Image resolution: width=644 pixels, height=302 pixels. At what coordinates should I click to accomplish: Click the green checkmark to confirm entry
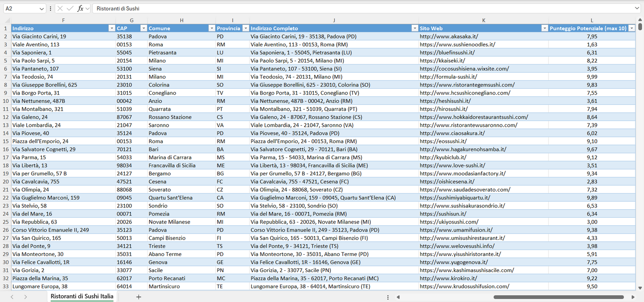[69, 8]
